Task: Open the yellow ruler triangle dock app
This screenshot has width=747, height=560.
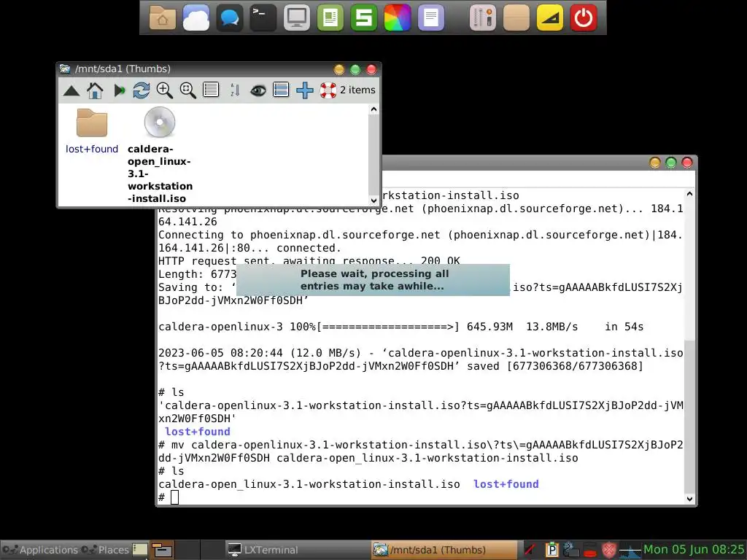Action: (x=550, y=17)
